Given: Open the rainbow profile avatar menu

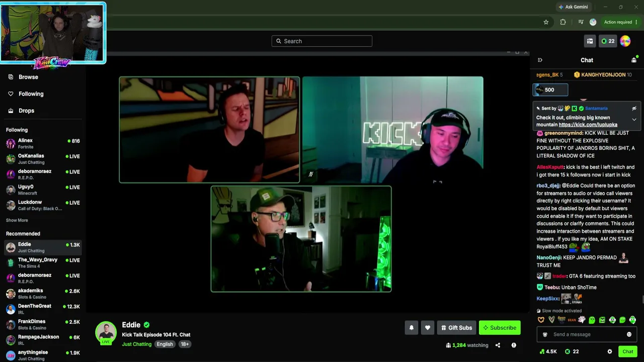Looking at the screenshot, I should 625,41.
